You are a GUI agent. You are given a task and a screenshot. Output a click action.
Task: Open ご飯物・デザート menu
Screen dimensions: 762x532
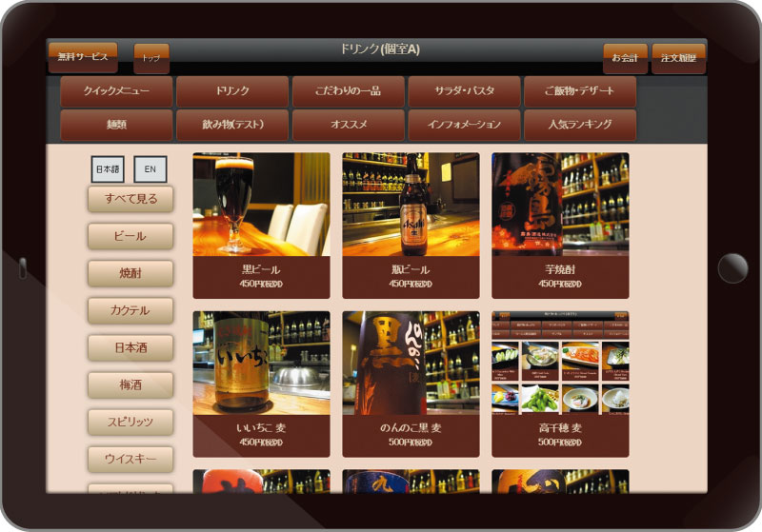[580, 91]
